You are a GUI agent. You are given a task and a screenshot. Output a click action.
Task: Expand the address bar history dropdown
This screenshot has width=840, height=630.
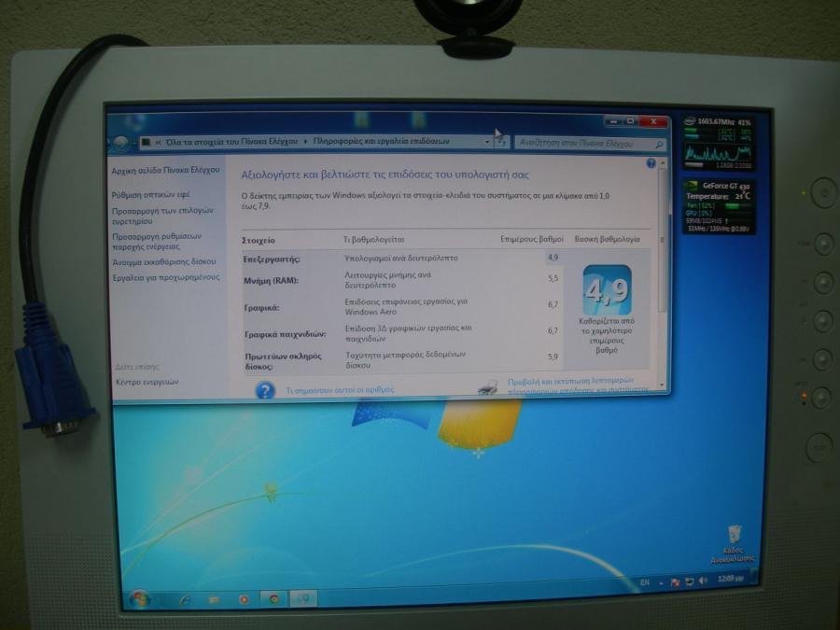point(487,142)
